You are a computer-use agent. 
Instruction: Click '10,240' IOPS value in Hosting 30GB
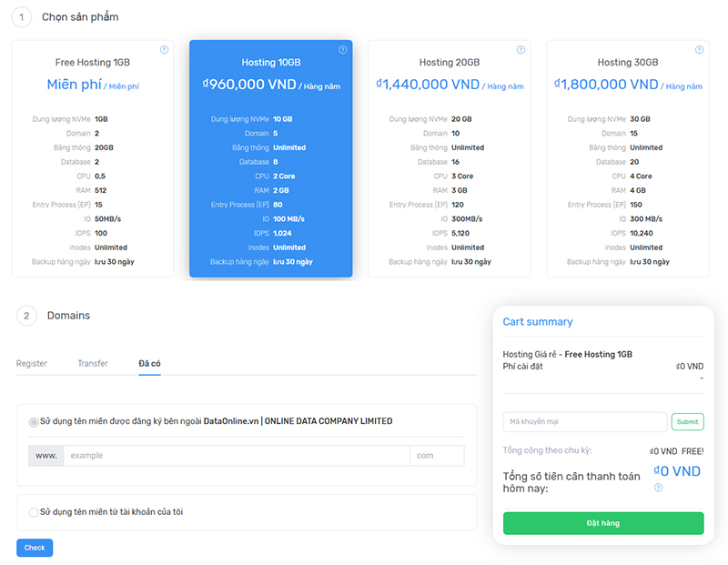pos(642,233)
